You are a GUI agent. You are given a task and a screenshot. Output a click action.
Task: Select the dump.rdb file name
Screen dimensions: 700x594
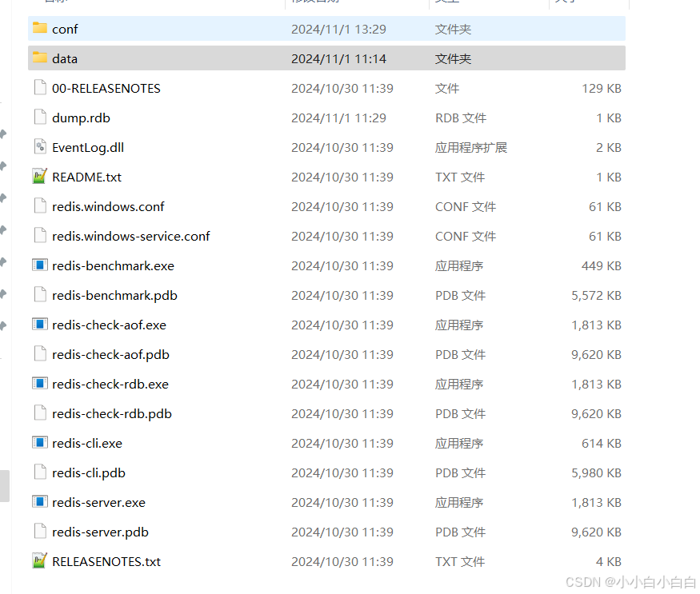coord(81,118)
